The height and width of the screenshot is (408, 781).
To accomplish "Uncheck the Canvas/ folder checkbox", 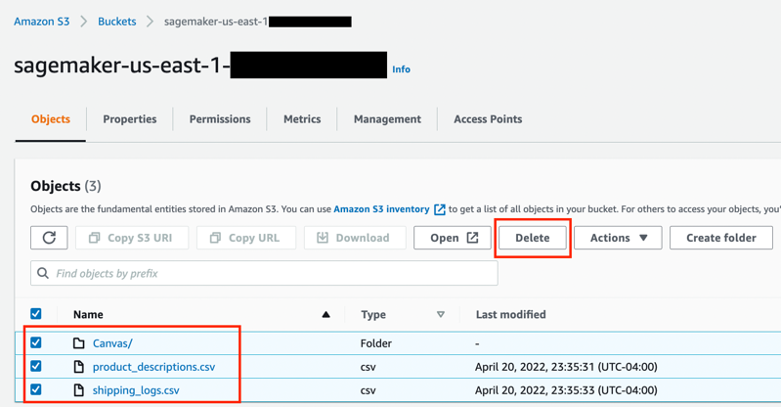I will tap(37, 343).
